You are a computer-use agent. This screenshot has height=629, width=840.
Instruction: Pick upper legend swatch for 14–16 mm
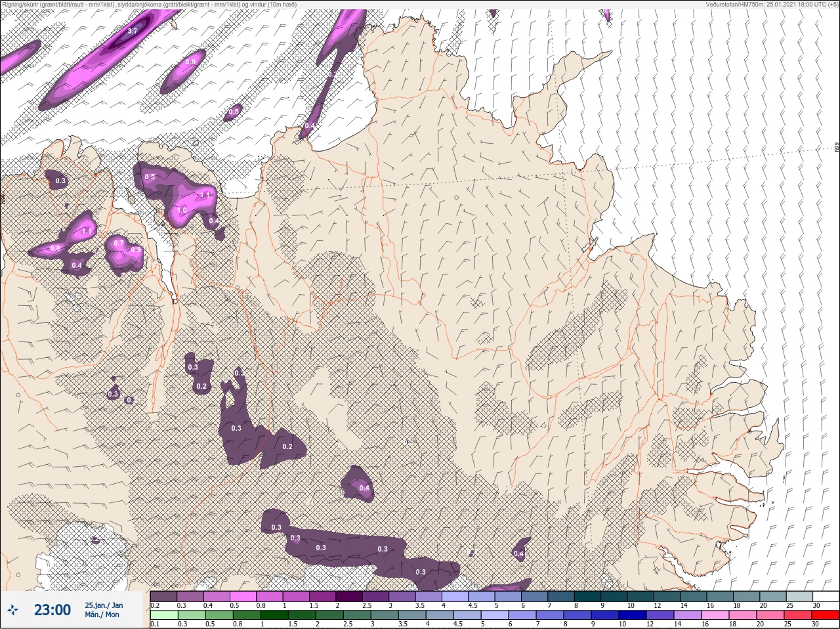[x=694, y=596]
